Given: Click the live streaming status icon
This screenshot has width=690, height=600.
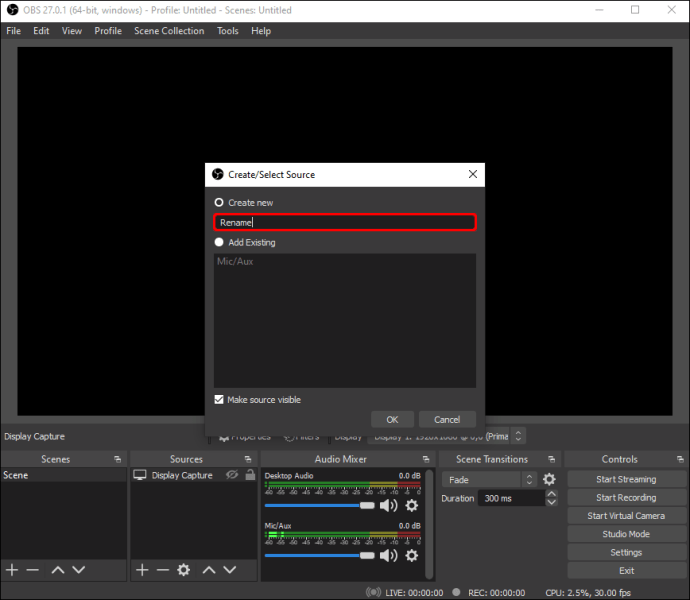Looking at the screenshot, I should [x=373, y=592].
